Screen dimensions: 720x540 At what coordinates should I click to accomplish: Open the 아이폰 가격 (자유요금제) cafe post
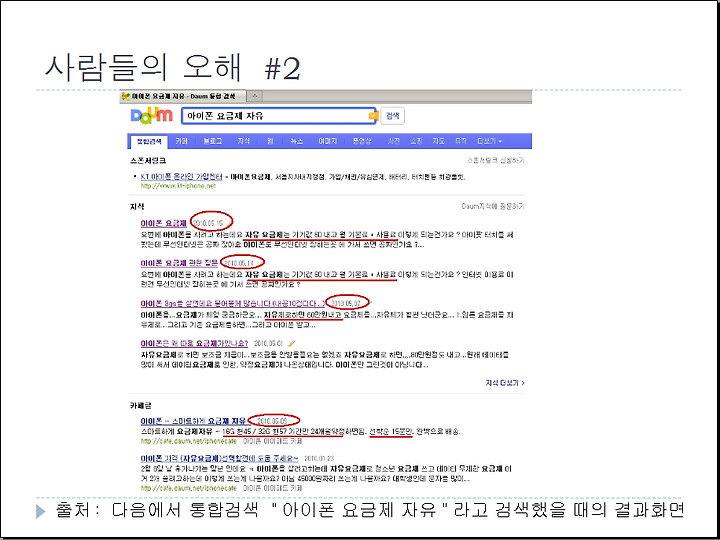click(x=219, y=459)
